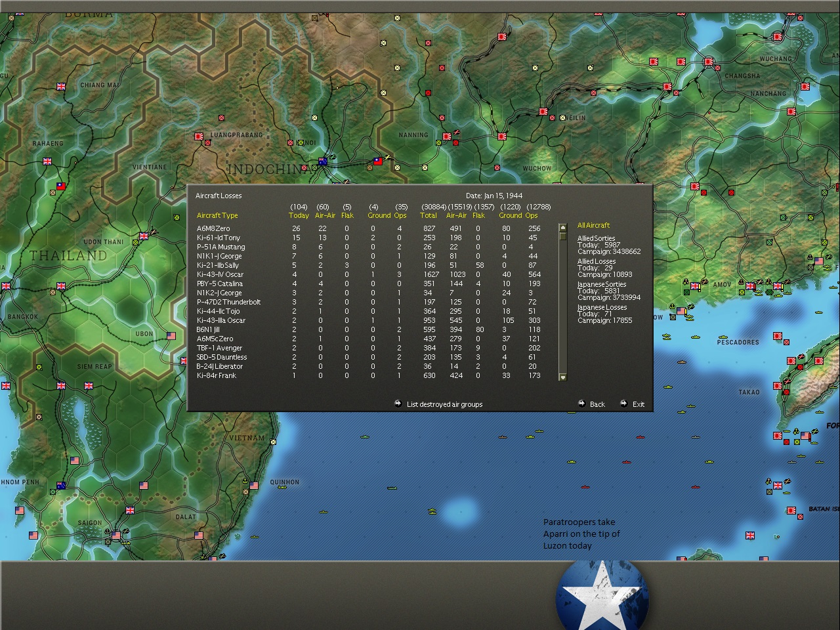Click the scroll down arrow in losses list

click(562, 377)
